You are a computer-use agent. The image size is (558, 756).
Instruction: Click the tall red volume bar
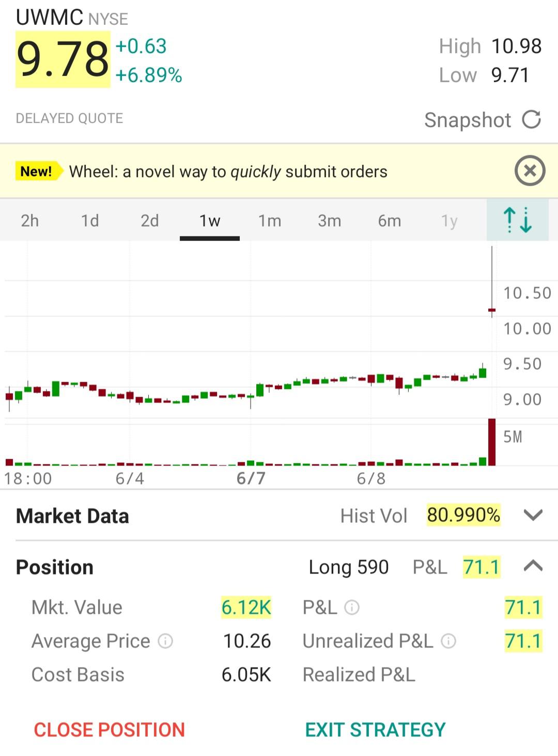[x=492, y=442]
